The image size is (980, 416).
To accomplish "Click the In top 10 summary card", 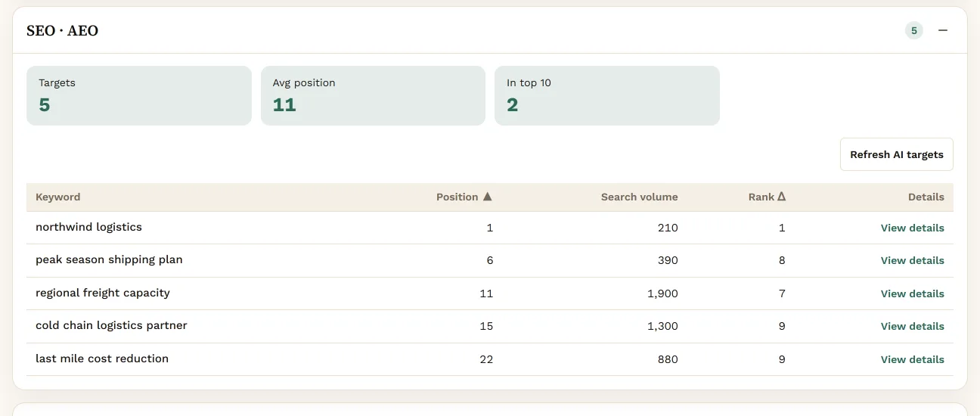I will (607, 95).
